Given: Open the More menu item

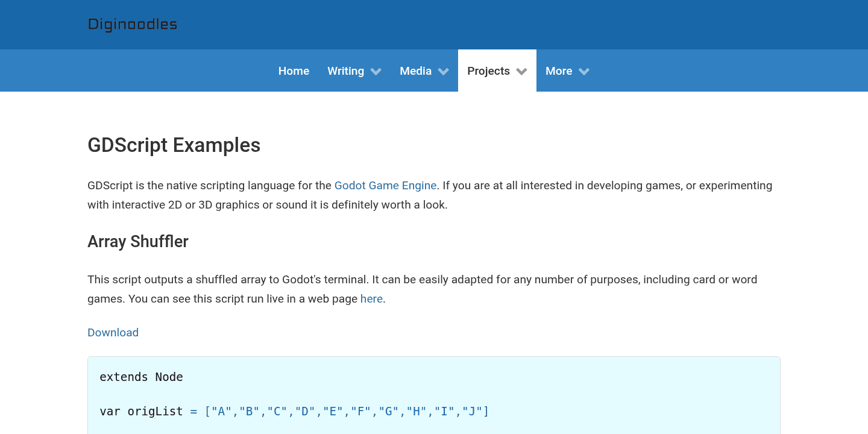Looking at the screenshot, I should coord(559,71).
